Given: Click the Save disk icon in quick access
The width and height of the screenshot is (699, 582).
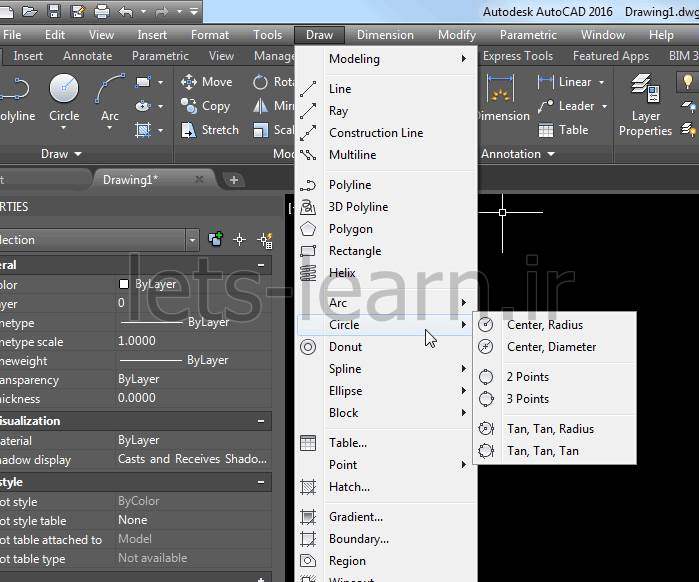Looking at the screenshot, I should click(54, 11).
